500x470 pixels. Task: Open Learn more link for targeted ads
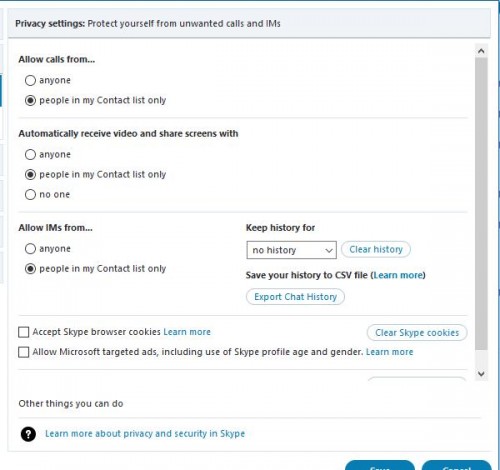point(389,352)
